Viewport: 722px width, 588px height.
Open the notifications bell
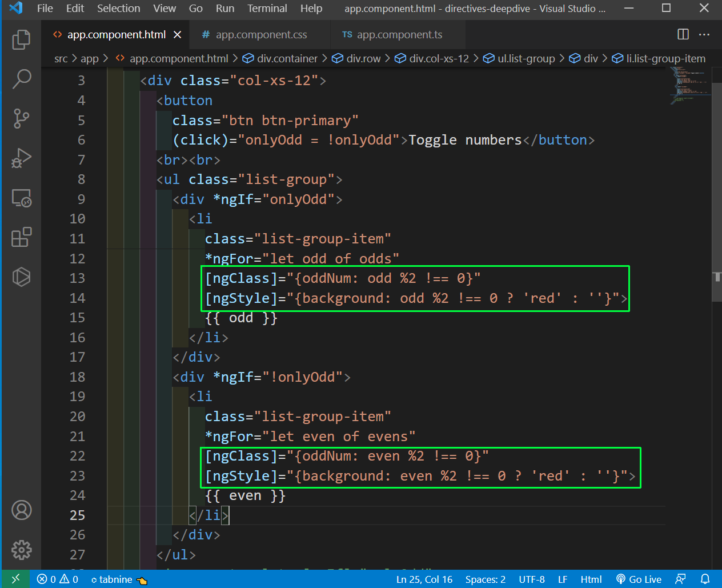coord(705,579)
